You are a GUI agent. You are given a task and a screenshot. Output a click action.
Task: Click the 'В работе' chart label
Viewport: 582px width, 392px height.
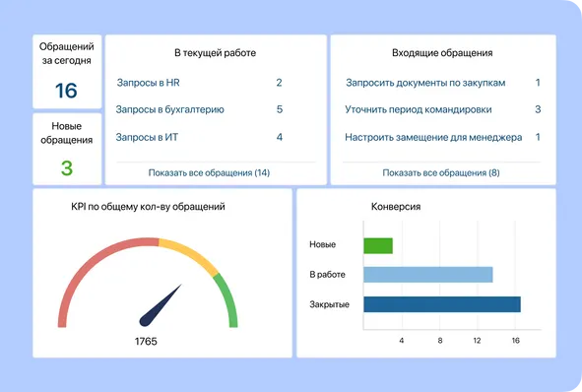(x=327, y=275)
